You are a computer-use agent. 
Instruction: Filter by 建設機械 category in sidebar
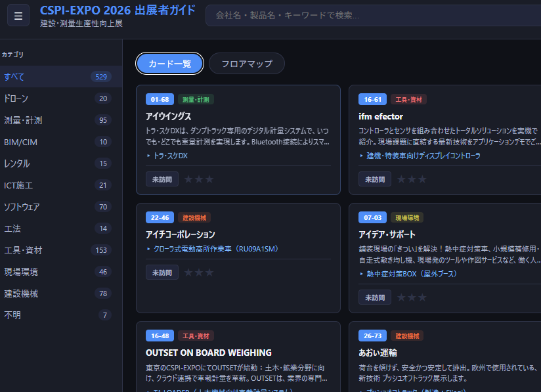click(61, 294)
